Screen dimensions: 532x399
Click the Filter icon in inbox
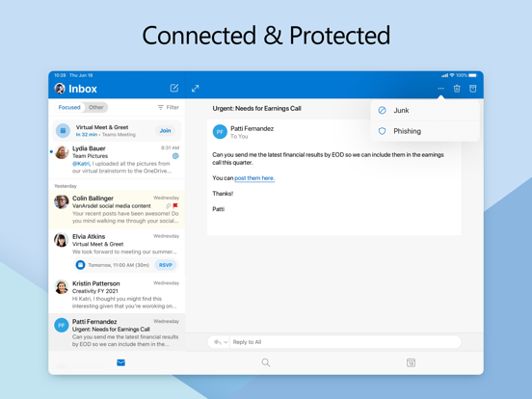tap(161, 107)
